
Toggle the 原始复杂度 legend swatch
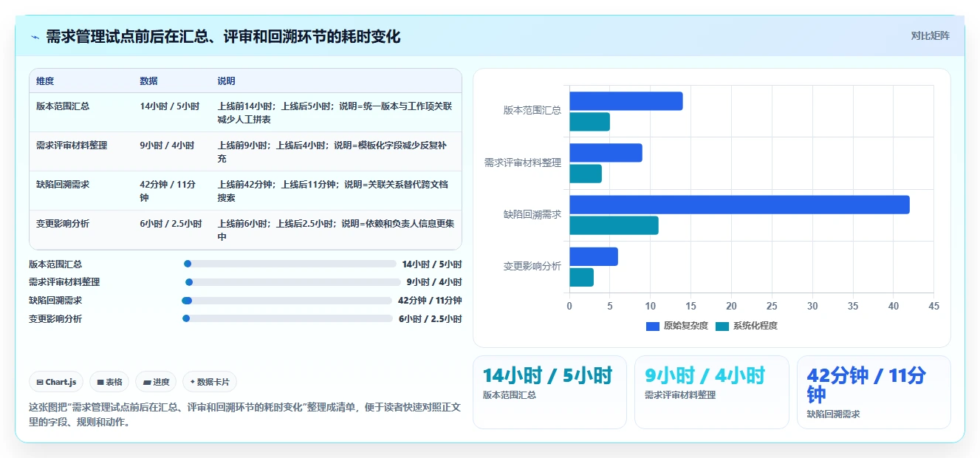tap(652, 326)
